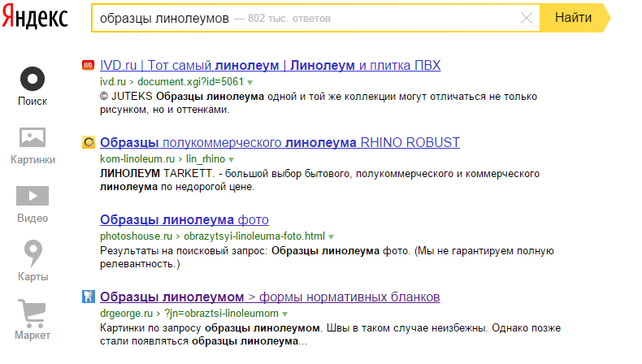Open IVD.ru Тот самый линолеум result
This screenshot has height=364, width=642.
tap(271, 66)
